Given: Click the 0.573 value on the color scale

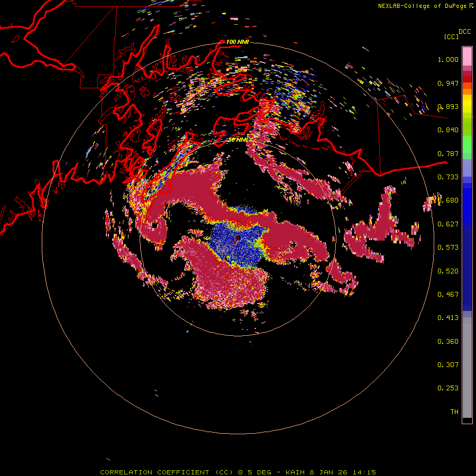Looking at the screenshot, I should click(x=448, y=248).
